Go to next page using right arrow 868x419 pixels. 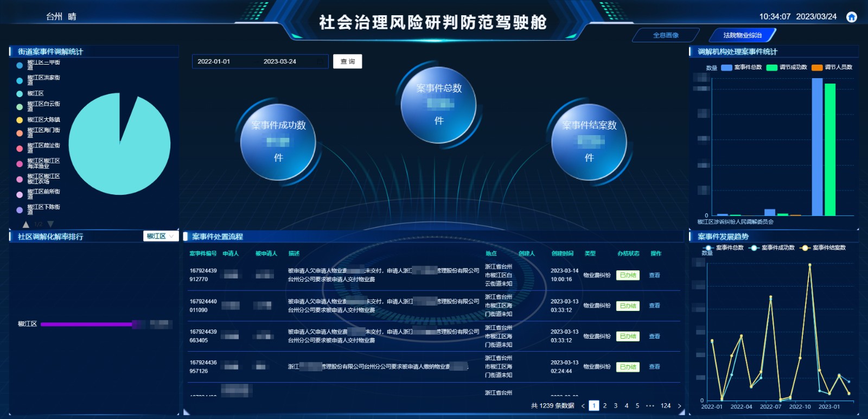pyautogui.click(x=679, y=406)
